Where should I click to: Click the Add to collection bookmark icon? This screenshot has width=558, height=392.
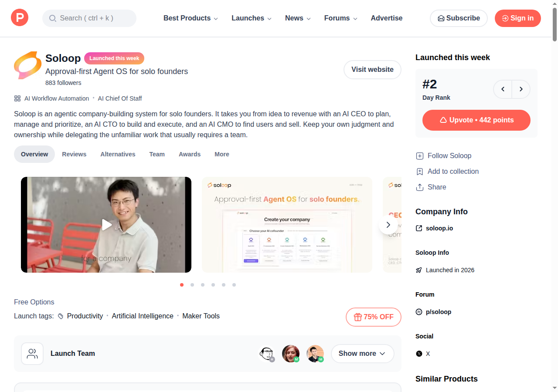tap(420, 172)
